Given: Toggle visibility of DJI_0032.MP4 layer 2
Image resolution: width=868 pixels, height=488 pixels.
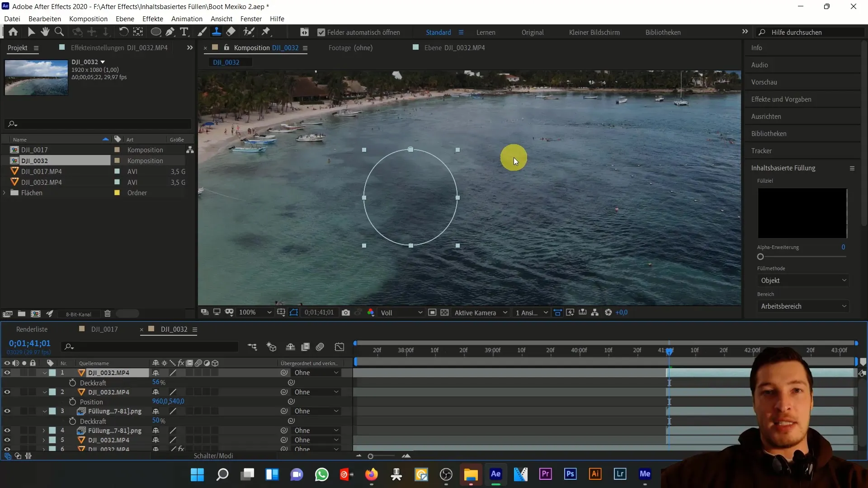Looking at the screenshot, I should [x=7, y=391].
